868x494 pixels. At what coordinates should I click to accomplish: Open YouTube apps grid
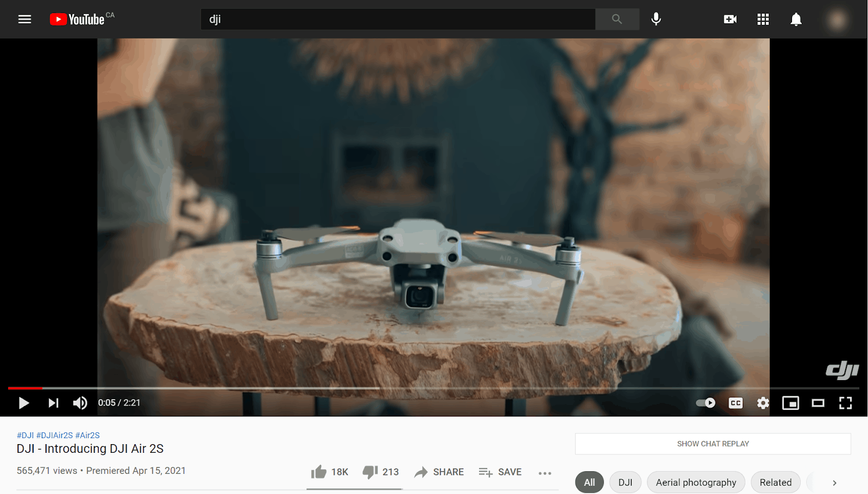coord(763,20)
